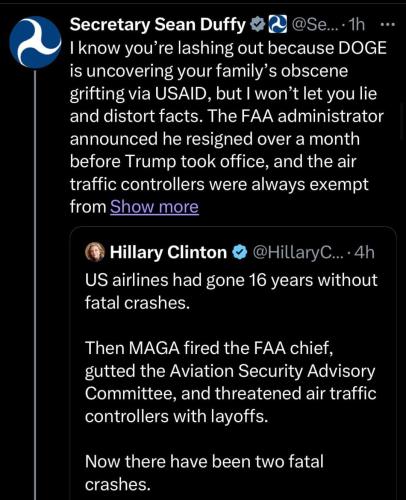Click "Now there have been two fatal" text
This screenshot has width=406, height=500.
tap(204, 462)
